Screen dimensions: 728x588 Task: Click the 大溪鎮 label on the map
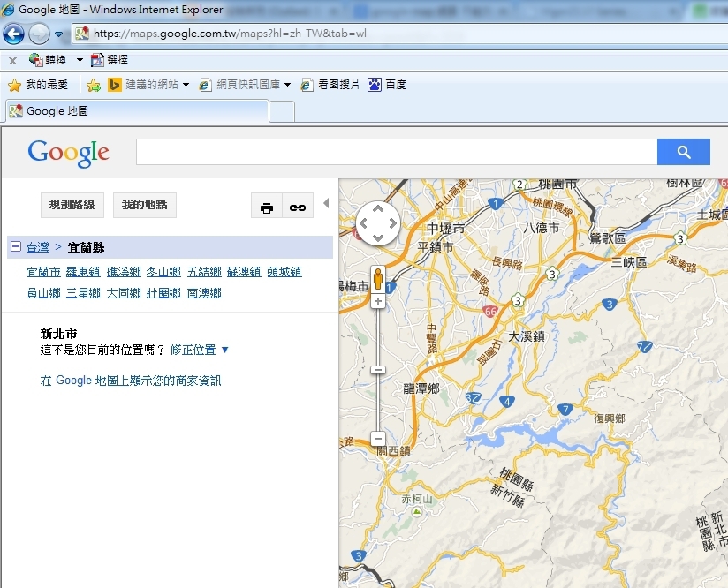pos(527,336)
